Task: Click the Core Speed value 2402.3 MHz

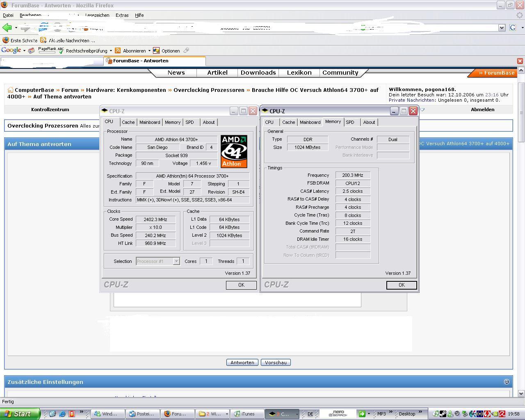Action: point(155,219)
